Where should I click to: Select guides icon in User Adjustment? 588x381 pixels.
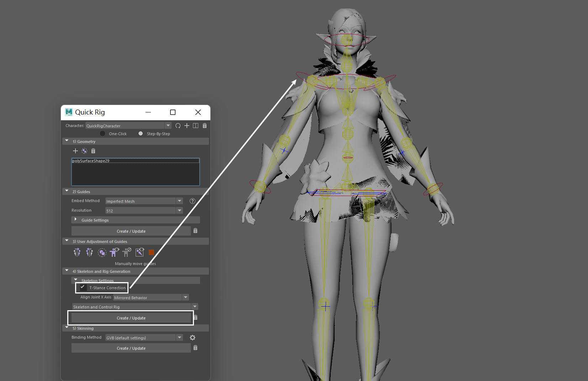click(x=102, y=253)
